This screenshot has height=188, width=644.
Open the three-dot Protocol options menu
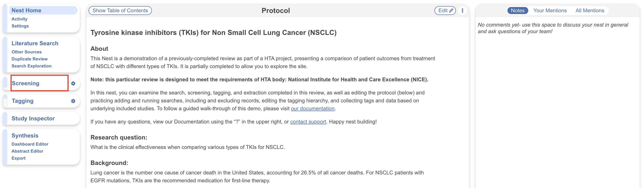pos(462,11)
